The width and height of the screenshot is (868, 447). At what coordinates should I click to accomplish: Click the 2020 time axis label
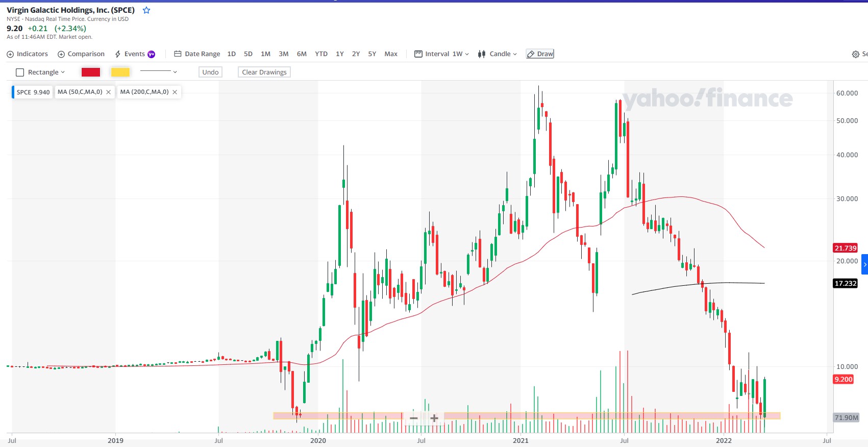click(318, 440)
